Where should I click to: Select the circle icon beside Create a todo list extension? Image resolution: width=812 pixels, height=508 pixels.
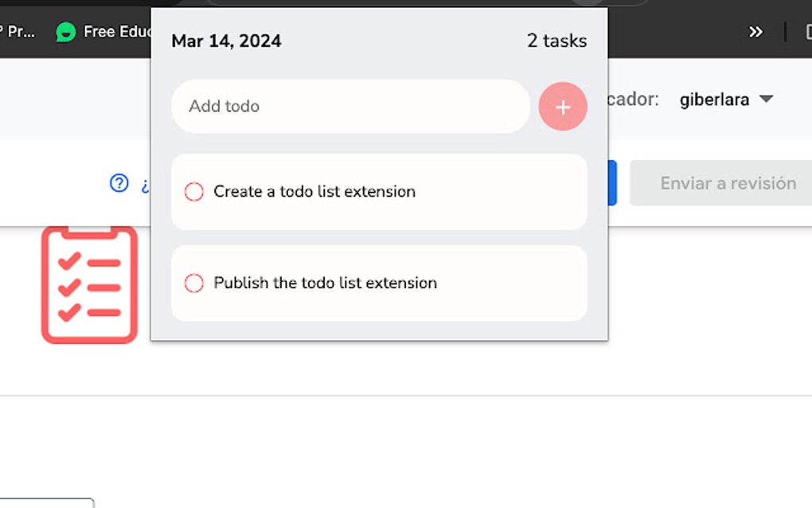[x=193, y=191]
